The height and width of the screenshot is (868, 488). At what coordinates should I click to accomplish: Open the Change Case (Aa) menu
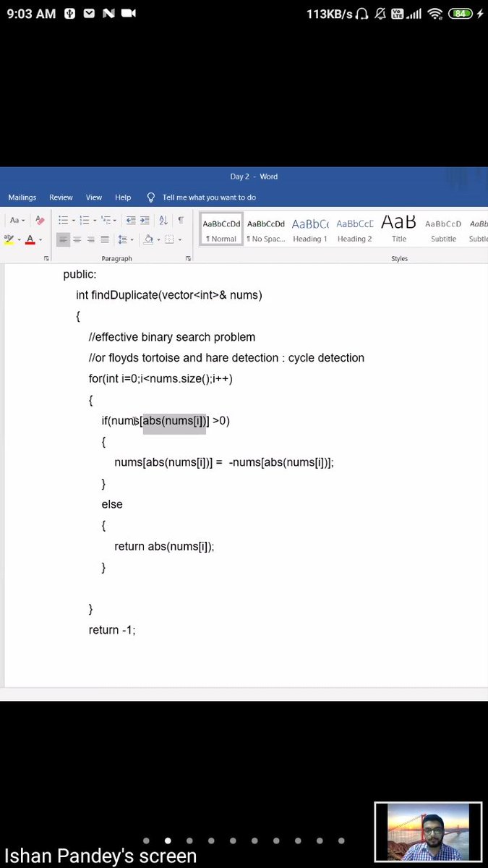16,220
